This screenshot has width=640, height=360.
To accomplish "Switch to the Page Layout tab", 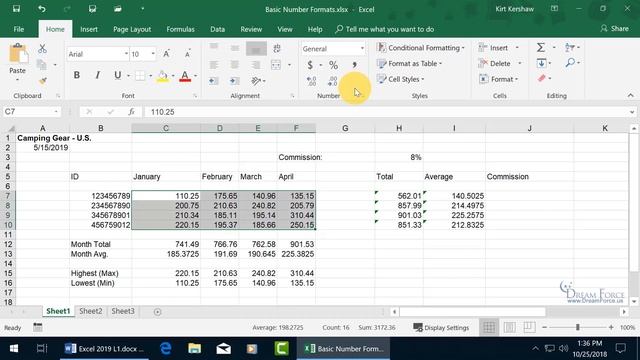I will [132, 29].
